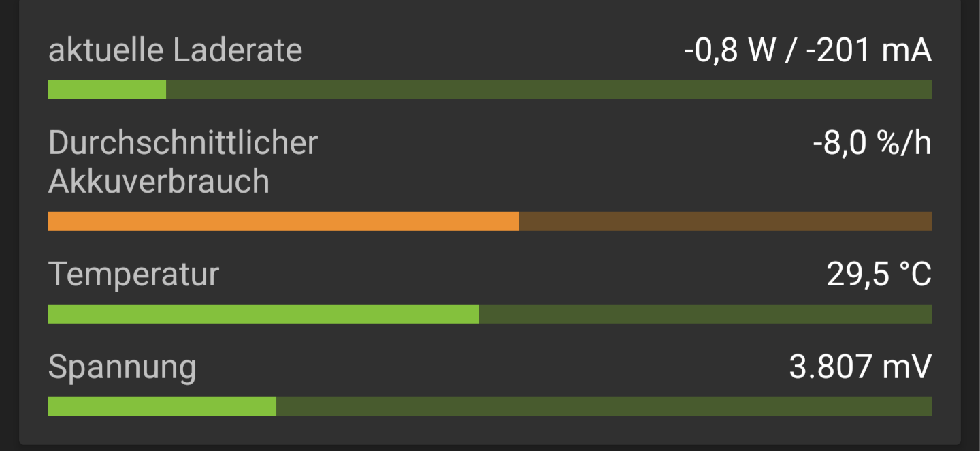Tap the 'Spannung' label
Viewport: 980px width, 451px height.
122,368
